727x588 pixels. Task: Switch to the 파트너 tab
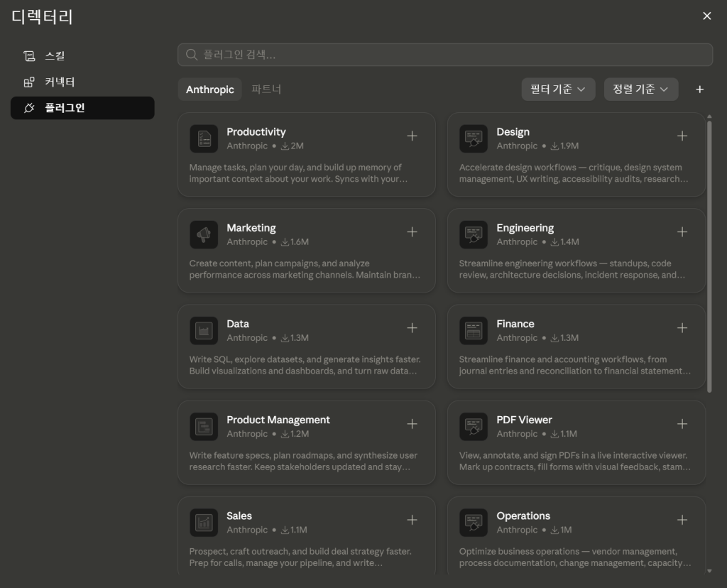pyautogui.click(x=266, y=89)
